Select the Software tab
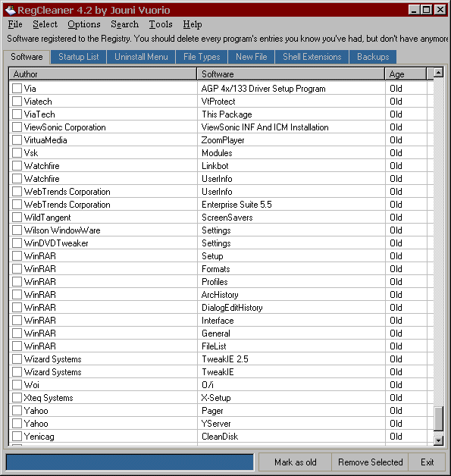Screen dimensions: 451x476 pyautogui.click(x=27, y=57)
